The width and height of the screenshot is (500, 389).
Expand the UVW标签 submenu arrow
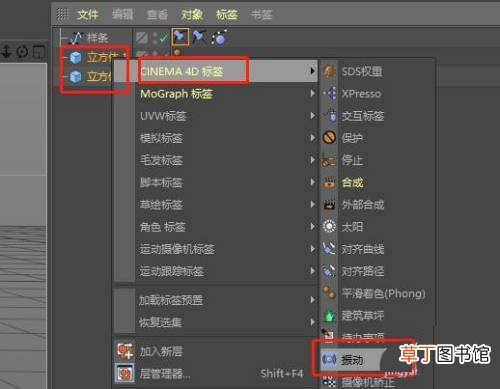point(312,116)
